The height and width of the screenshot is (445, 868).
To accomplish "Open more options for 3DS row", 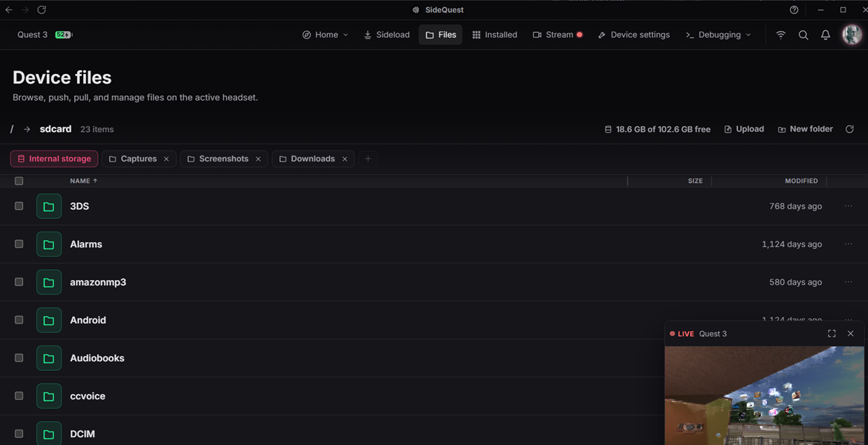I will 848,206.
